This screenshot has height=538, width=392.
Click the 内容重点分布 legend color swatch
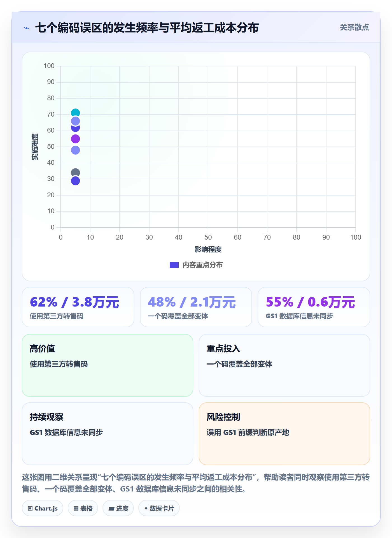(x=174, y=265)
